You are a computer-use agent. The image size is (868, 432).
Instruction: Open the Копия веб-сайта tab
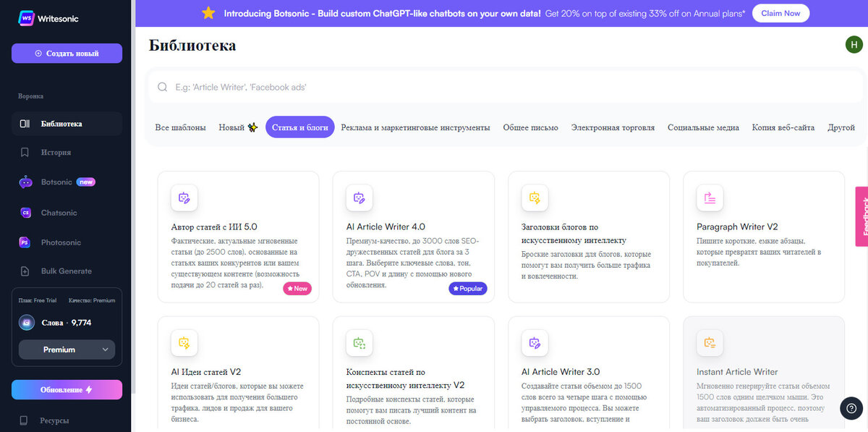coord(783,127)
